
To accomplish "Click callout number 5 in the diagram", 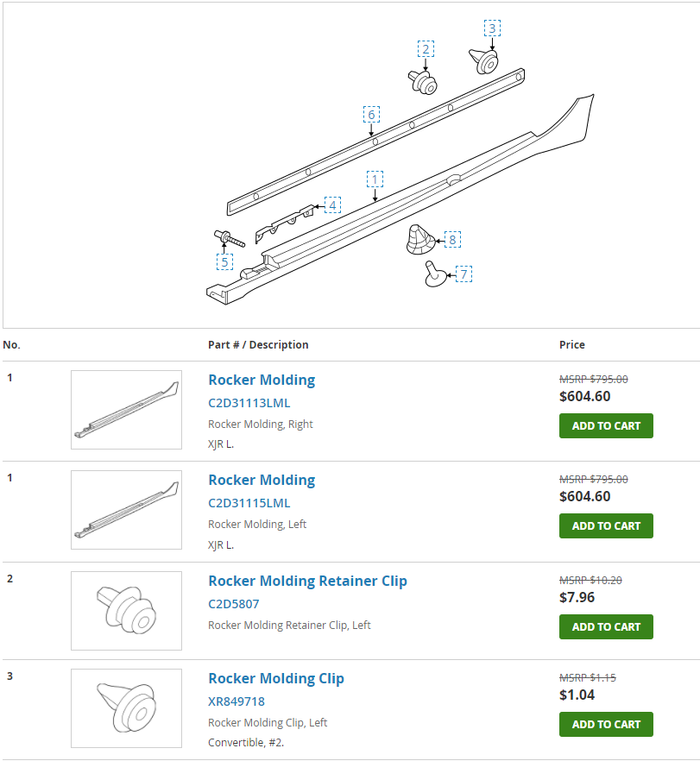I will [224, 261].
